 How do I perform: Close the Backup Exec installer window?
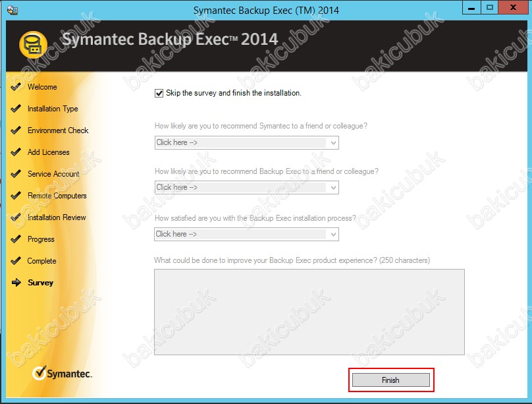[x=514, y=8]
